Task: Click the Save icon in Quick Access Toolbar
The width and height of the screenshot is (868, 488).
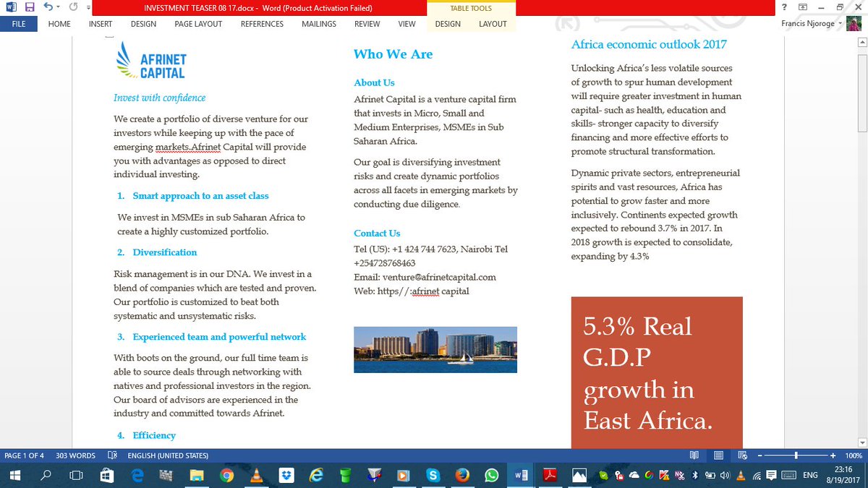Action: click(x=30, y=8)
